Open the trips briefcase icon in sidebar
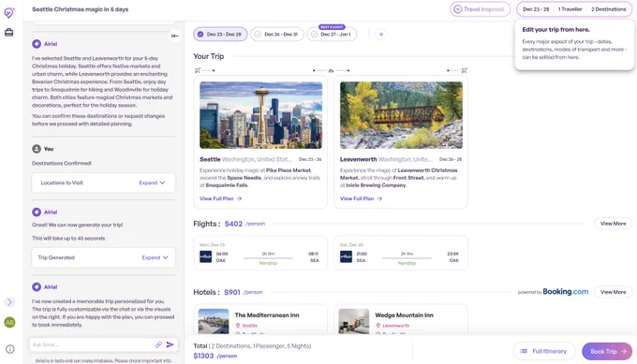 coord(9,33)
